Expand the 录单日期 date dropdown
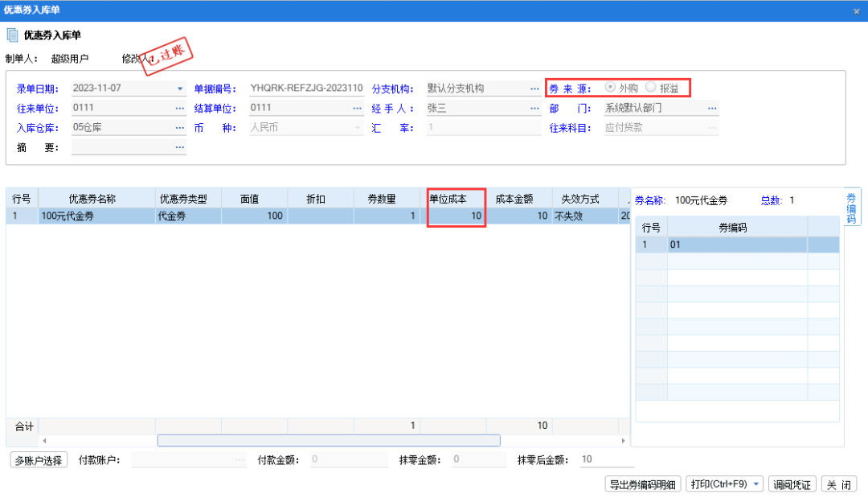The height and width of the screenshot is (502, 868). coord(180,88)
